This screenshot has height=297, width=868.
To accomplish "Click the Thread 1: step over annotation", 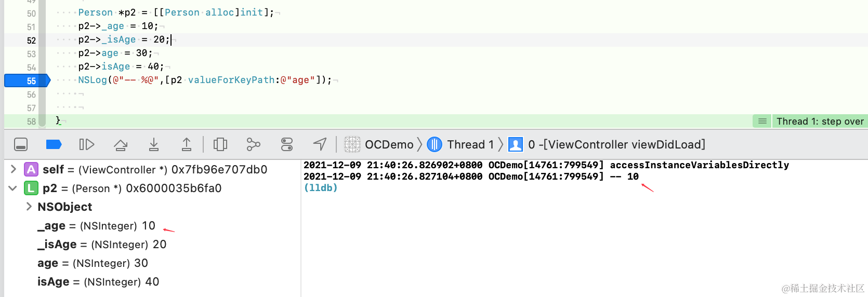I will (x=820, y=122).
